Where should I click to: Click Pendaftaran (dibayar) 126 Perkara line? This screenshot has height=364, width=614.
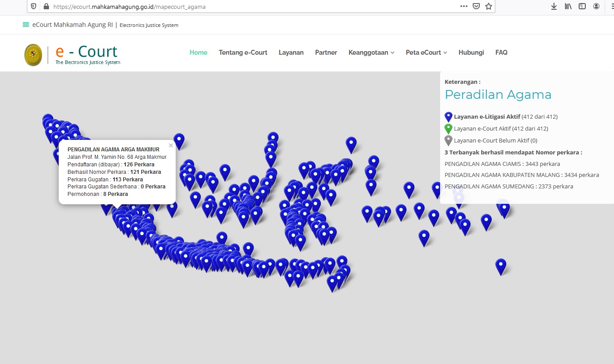point(111,165)
